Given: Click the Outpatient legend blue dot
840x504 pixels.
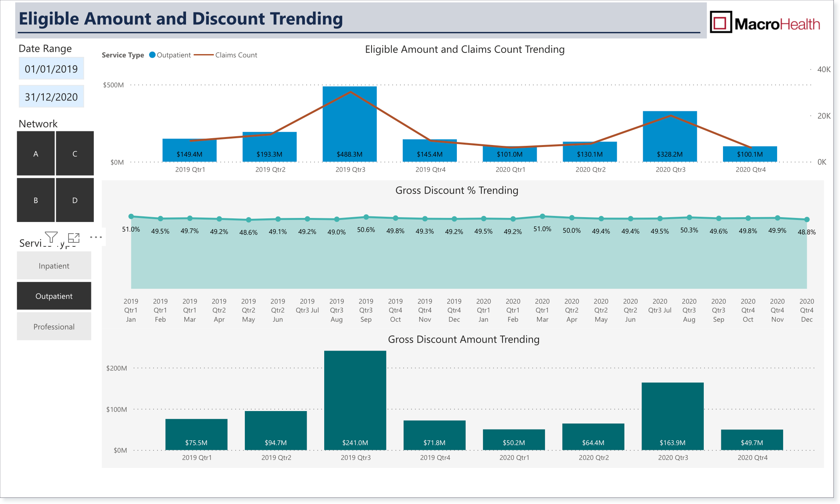Looking at the screenshot, I should 152,55.
